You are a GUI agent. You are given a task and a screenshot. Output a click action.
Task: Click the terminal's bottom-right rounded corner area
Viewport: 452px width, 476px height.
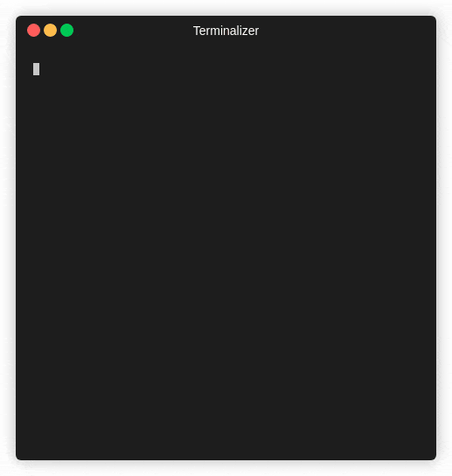[x=431, y=454]
